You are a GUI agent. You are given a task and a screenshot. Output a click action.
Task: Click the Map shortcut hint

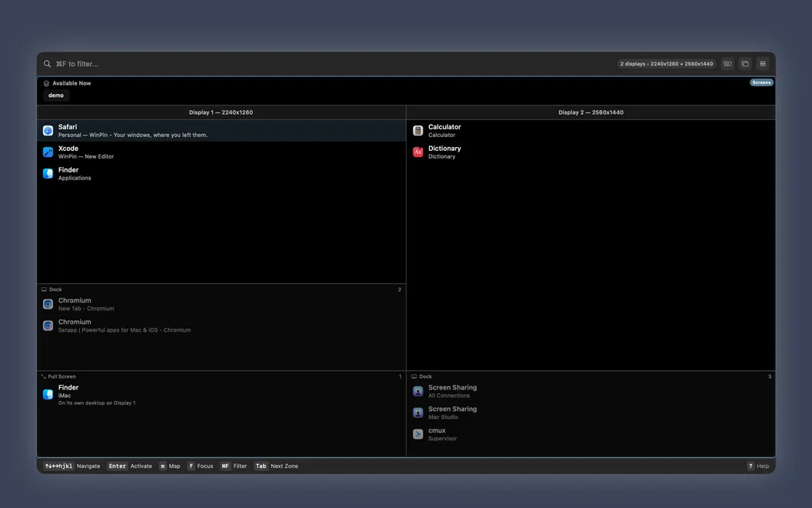pos(170,466)
